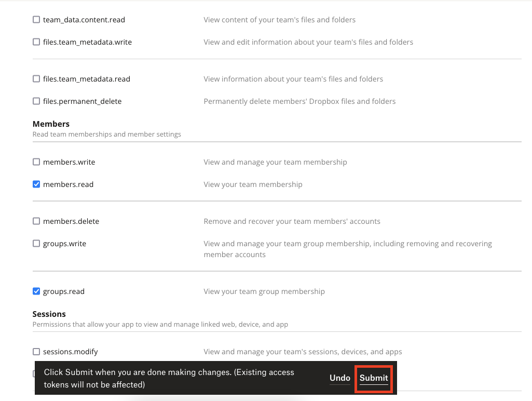Click the description for files.permanent_delete

(299, 101)
